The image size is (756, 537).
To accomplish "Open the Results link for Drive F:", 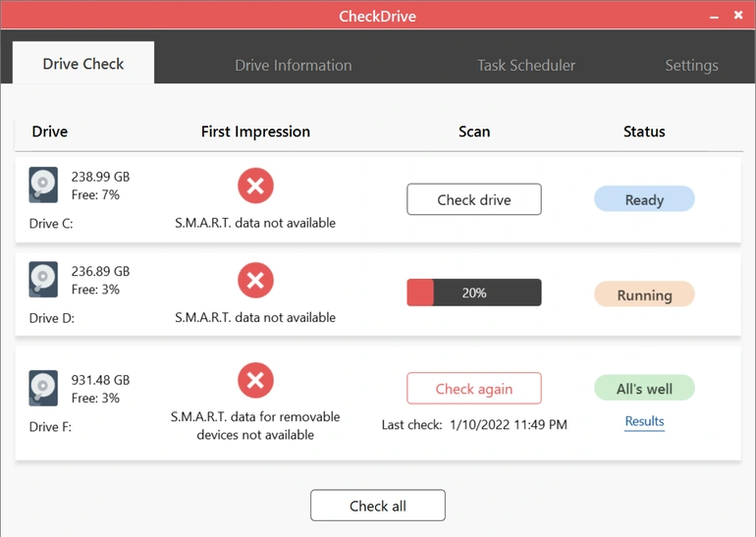I will 644,421.
